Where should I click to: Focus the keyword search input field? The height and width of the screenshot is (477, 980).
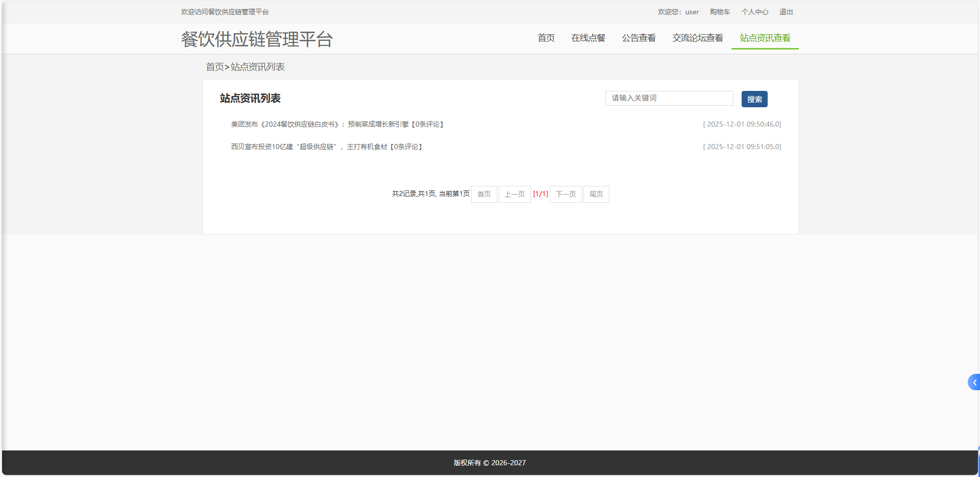pos(669,98)
